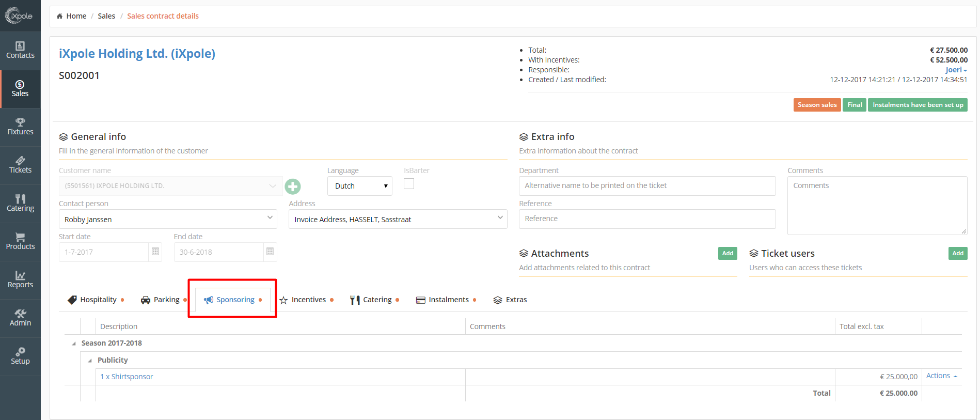Open Products sidebar item

20,242
